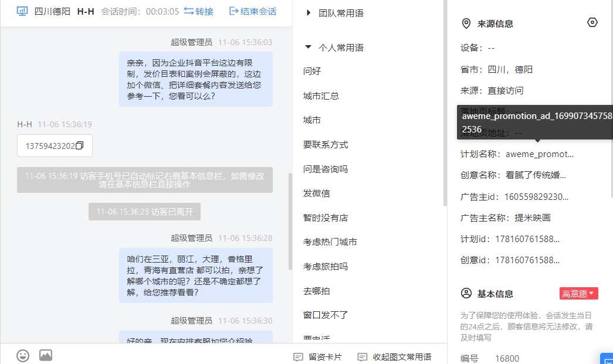Click the 省市: 四川, 德阳 entry

point(496,70)
